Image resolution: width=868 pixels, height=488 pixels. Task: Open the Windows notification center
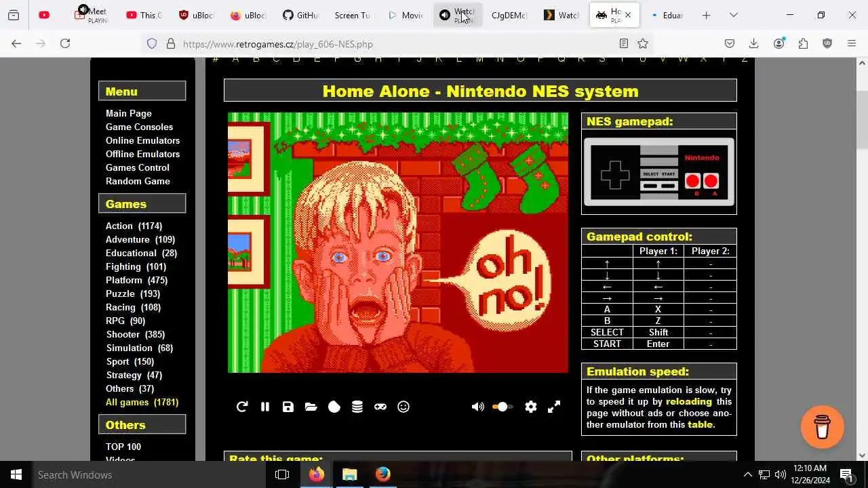click(846, 474)
